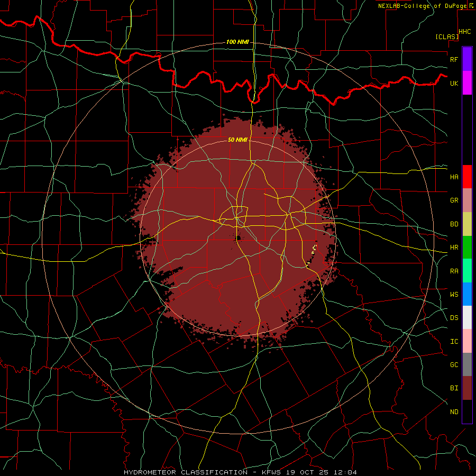Click the NEXLAB-College of DuPage credit text
The width and height of the screenshot is (476, 476).
point(423,6)
